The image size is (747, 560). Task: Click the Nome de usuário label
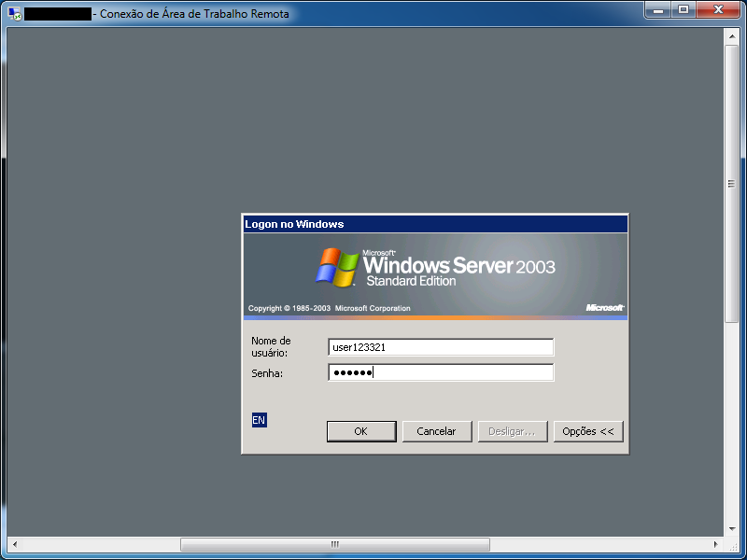click(271, 346)
